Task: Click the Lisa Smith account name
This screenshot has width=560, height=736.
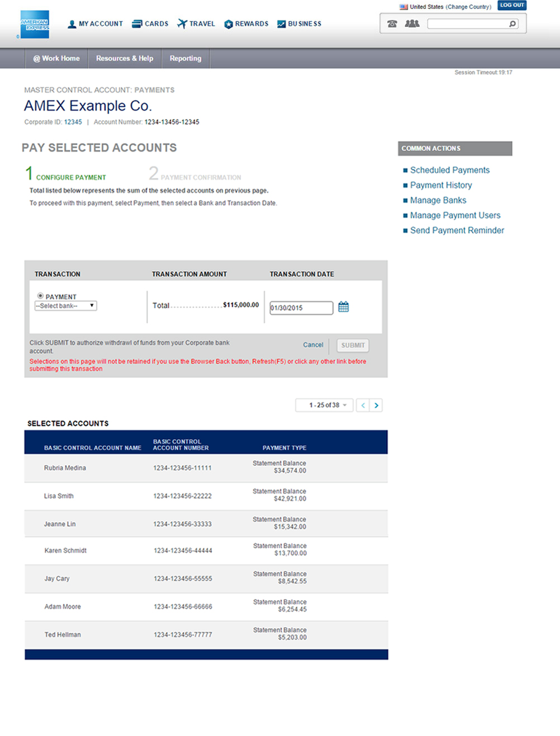Action: pyautogui.click(x=59, y=496)
